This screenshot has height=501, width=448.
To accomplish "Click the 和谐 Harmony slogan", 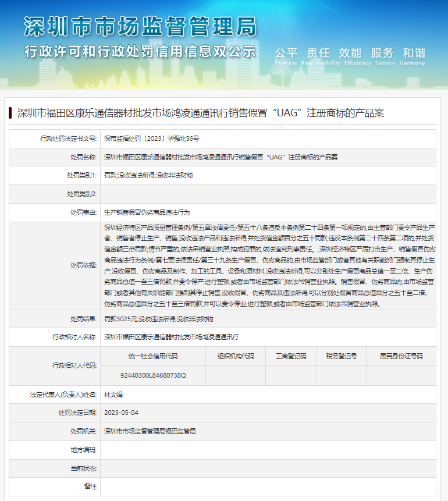I will coord(413,56).
